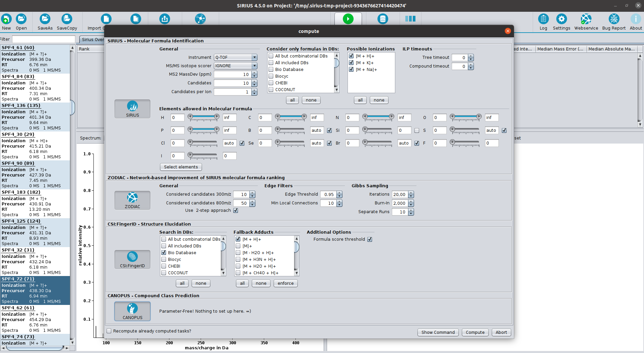Enable Recompute already computed tasks checkbox

click(109, 331)
